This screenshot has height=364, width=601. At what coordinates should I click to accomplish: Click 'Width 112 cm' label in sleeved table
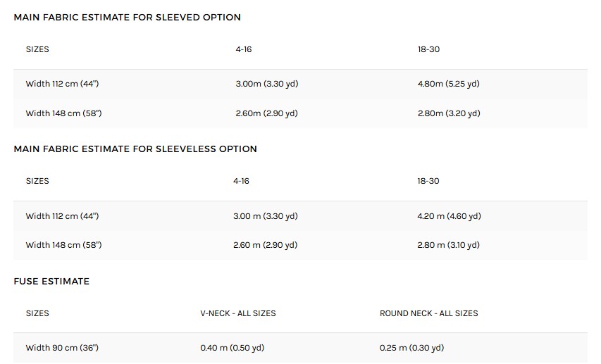[63, 84]
